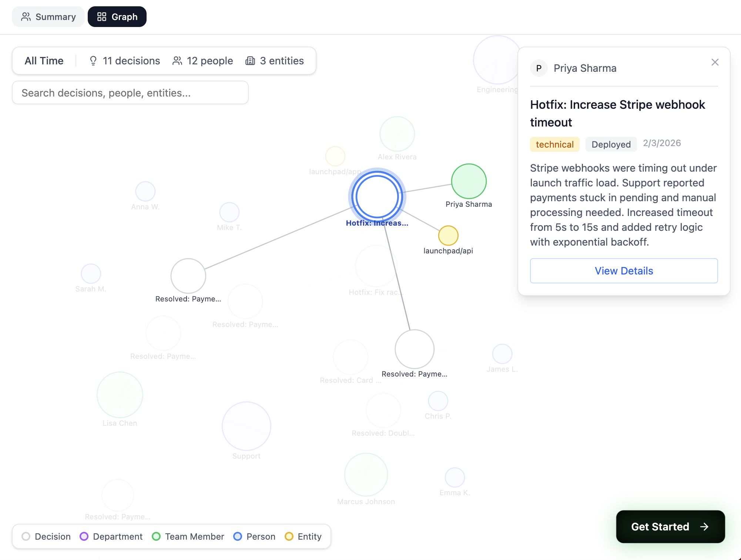Click the people icon beside 12 people
Image resolution: width=741 pixels, height=560 pixels.
coord(177,61)
